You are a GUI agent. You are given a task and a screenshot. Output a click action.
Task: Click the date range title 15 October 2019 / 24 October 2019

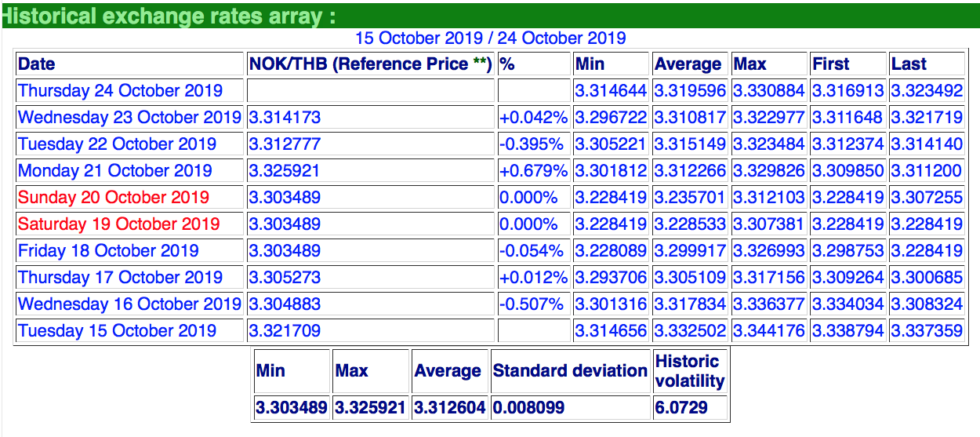point(490,38)
